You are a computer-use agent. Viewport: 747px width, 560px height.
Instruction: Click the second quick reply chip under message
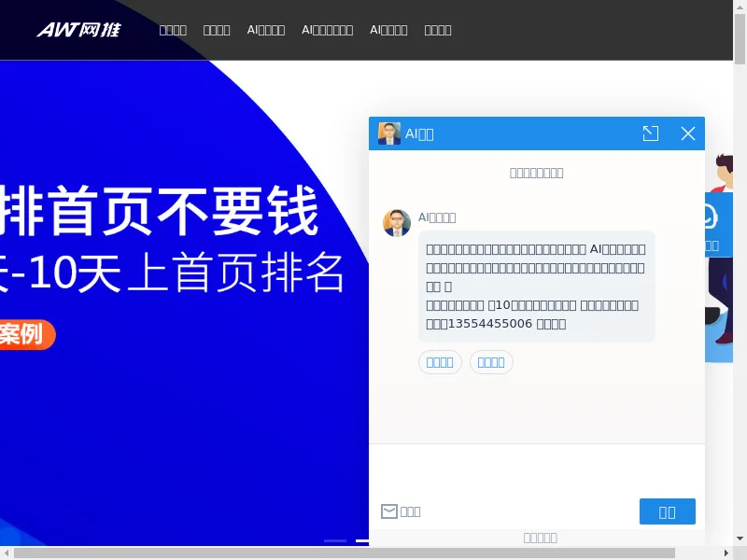coord(491,362)
